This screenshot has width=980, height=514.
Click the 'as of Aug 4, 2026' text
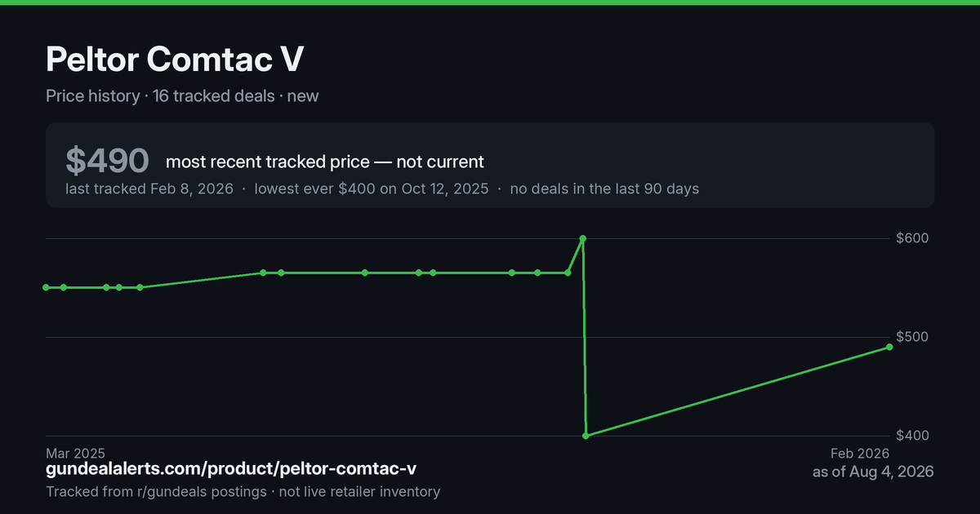(873, 472)
